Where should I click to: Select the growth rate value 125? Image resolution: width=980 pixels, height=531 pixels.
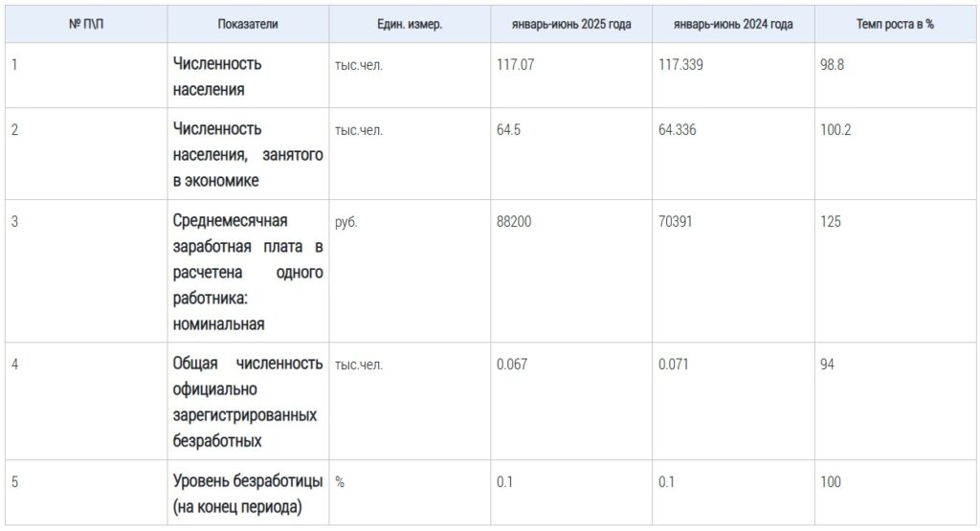pos(831,222)
